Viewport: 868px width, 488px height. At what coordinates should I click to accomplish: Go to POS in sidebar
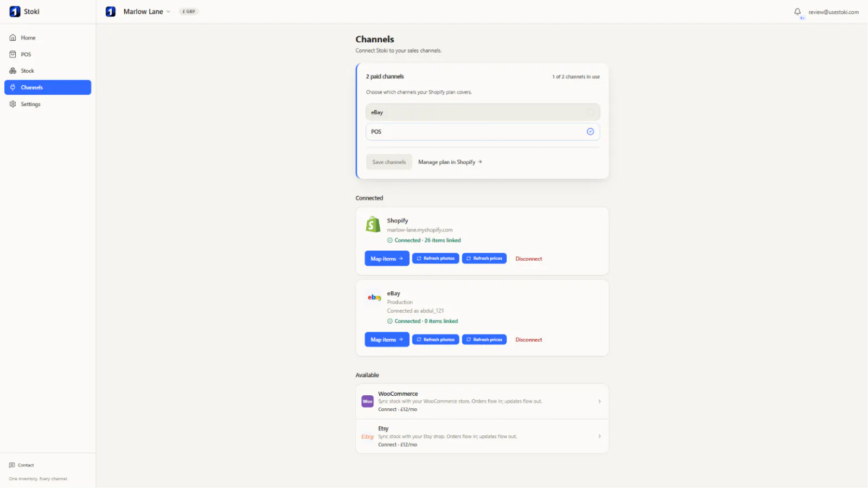point(48,54)
